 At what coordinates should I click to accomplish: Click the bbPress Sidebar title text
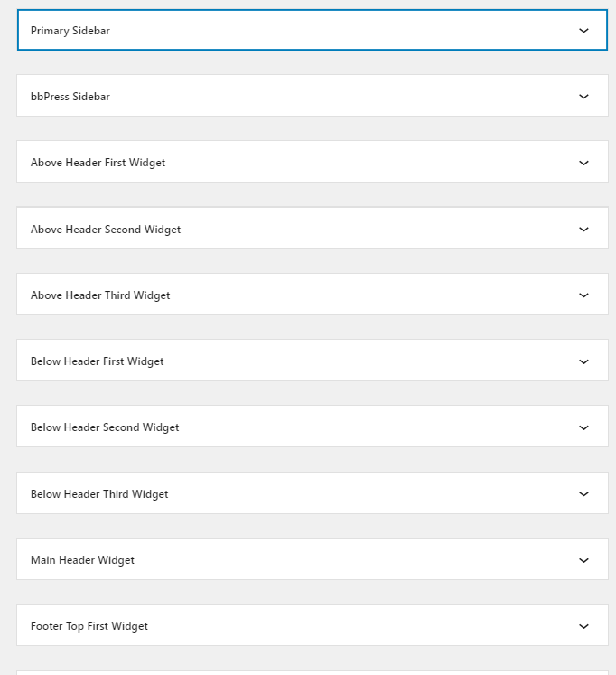(70, 97)
